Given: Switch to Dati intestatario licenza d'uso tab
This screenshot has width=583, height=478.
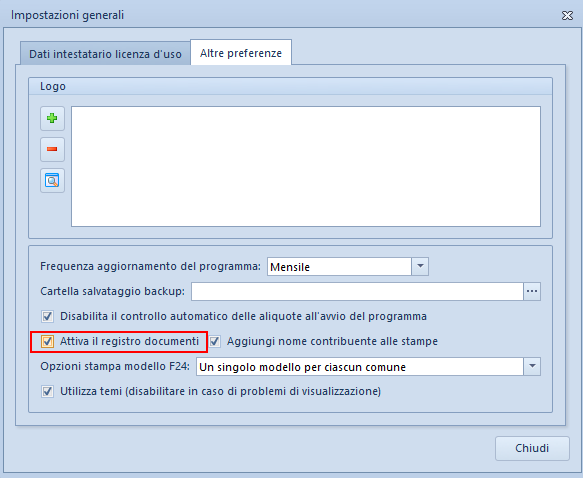Looking at the screenshot, I should click(x=105, y=54).
